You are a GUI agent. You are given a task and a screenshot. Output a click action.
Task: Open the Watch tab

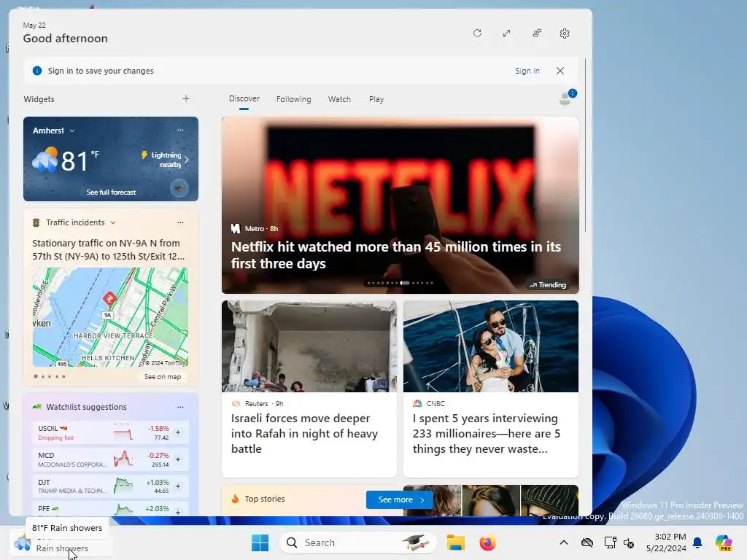point(339,99)
